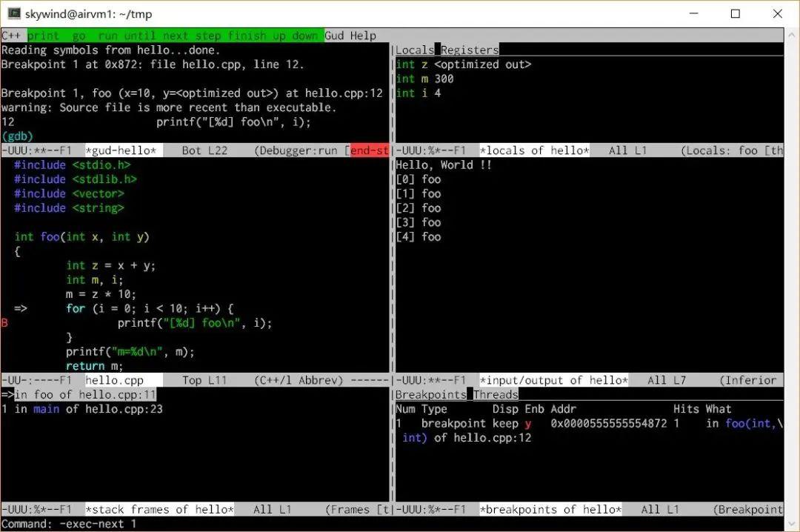Click the next toolbar command
This screenshot has width=800, height=532.
(x=176, y=36)
